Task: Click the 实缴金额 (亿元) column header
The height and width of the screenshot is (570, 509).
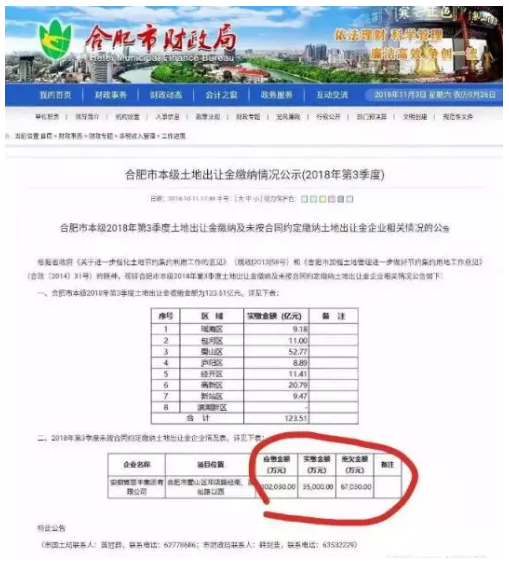Action: click(276, 316)
